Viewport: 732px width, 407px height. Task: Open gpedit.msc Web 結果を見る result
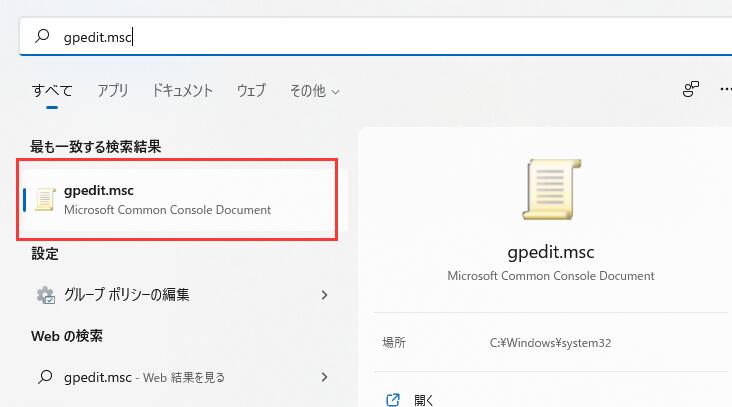pyautogui.click(x=145, y=377)
